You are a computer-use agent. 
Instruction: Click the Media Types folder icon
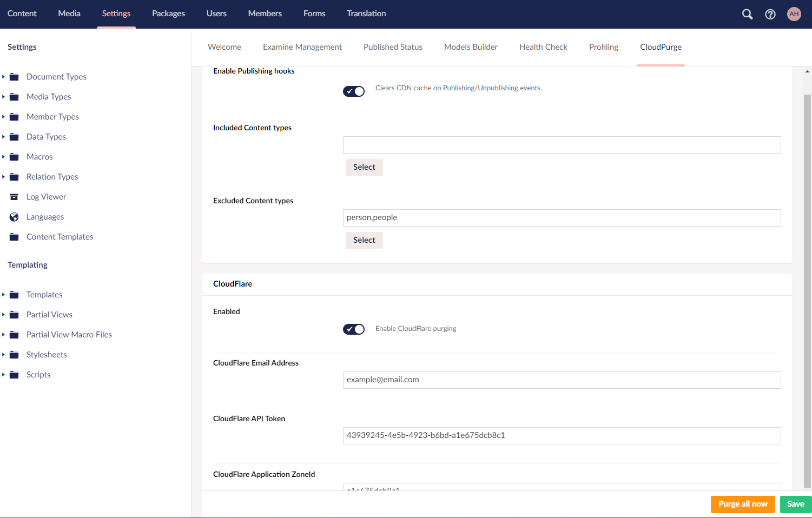coord(15,97)
